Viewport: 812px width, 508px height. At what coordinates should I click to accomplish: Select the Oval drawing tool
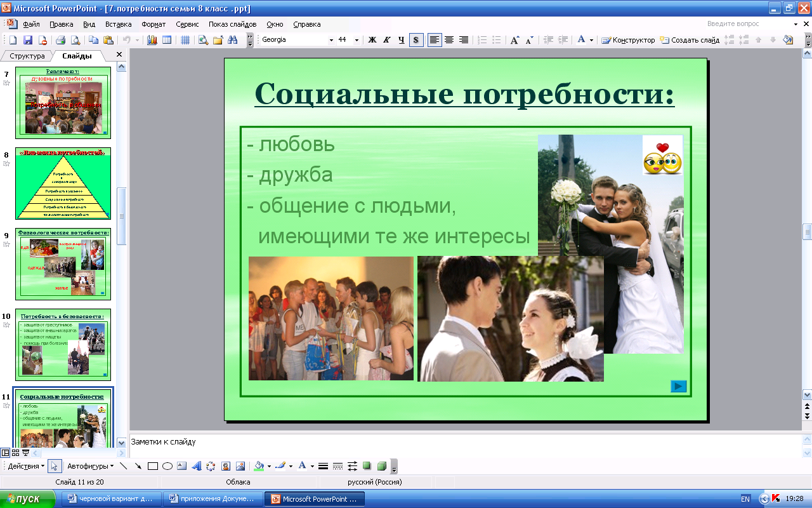click(x=167, y=466)
